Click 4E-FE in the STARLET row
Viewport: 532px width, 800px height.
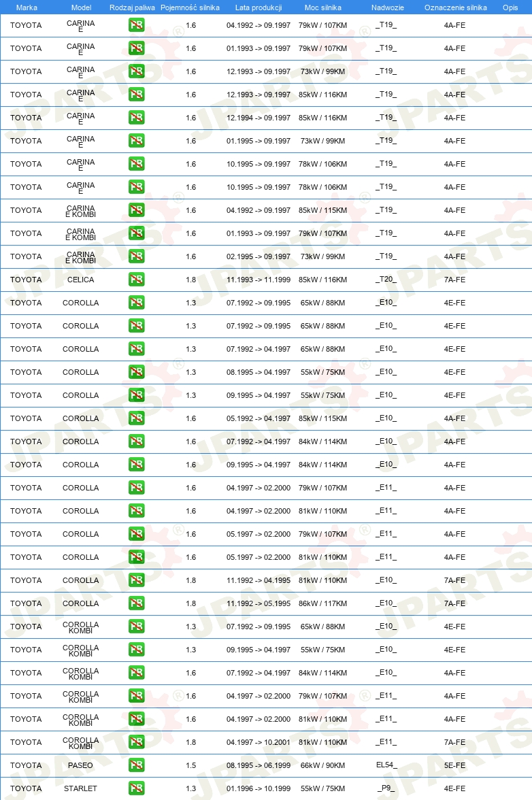[454, 788]
